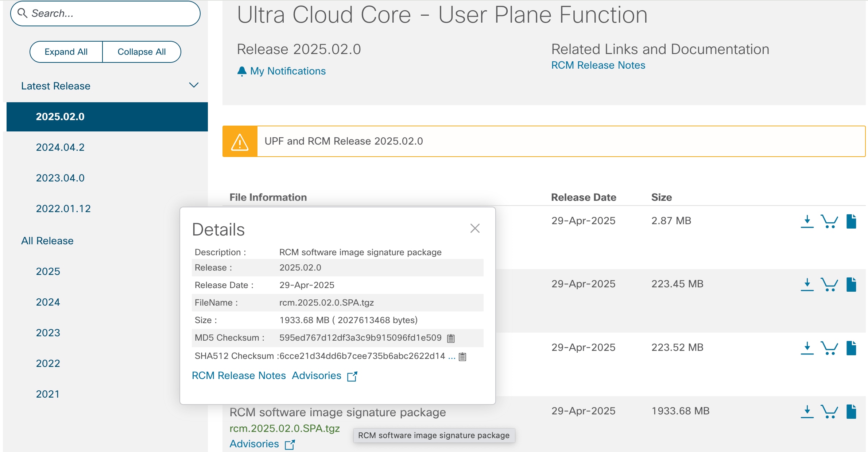The image size is (868, 452).
Task: Click the My Notifications bell icon
Action: [x=242, y=70]
